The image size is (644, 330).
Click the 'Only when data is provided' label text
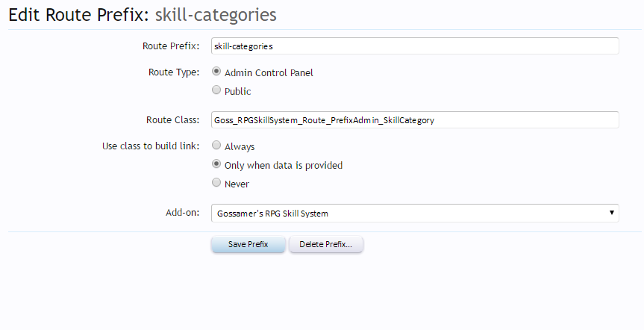click(x=283, y=165)
